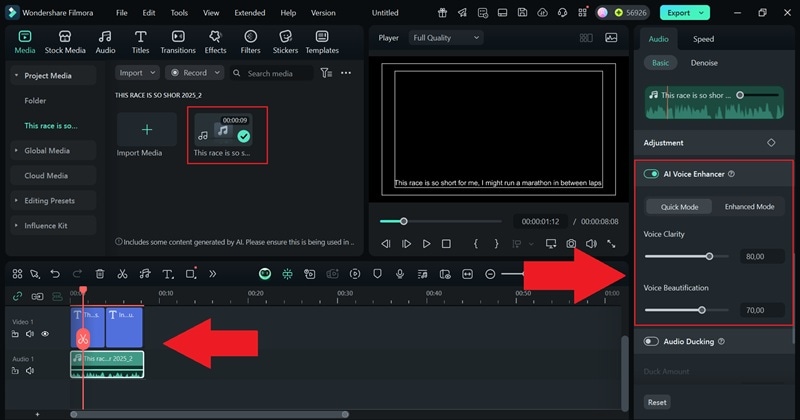Switch to the Speed tab
This screenshot has height=420, width=800.
click(x=703, y=39)
